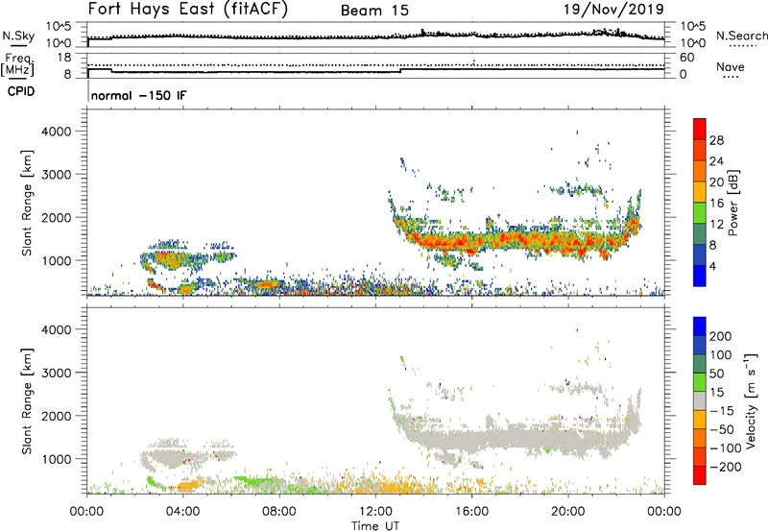This screenshot has height=532, width=768.
Task: Click the 'normal -150 IF' text
Action: point(138,95)
